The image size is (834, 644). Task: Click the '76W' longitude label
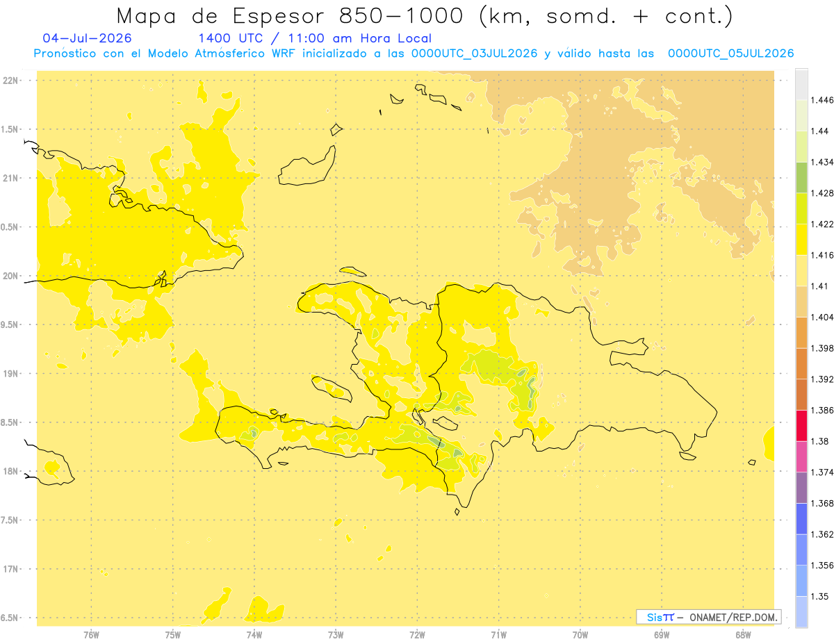coord(91,634)
